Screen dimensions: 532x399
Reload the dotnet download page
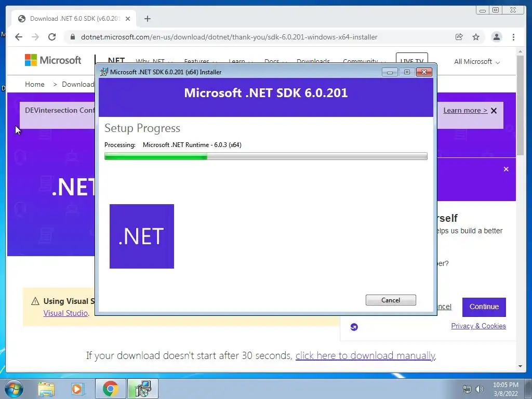pyautogui.click(x=52, y=37)
